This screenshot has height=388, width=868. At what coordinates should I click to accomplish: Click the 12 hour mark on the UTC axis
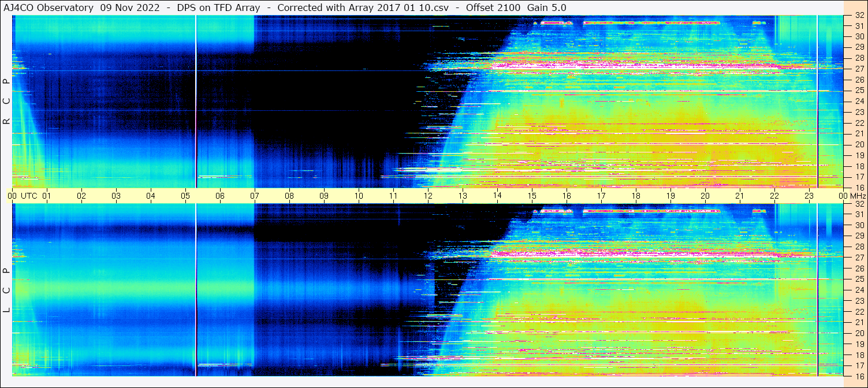[428, 196]
